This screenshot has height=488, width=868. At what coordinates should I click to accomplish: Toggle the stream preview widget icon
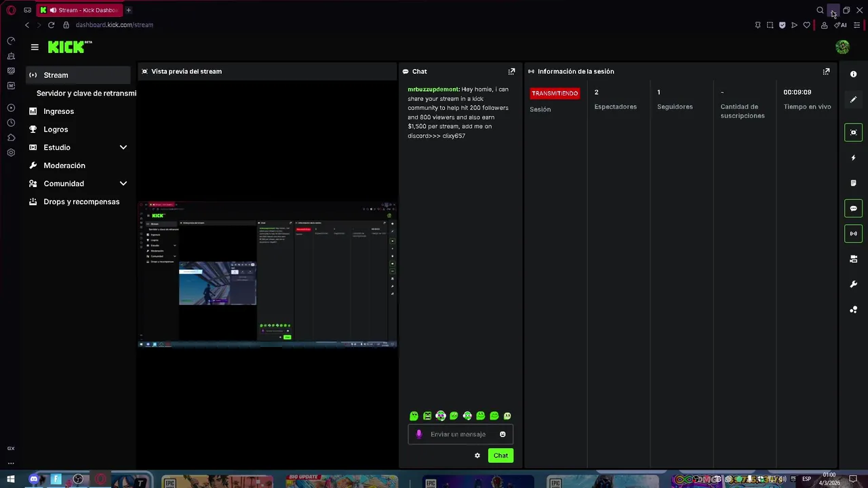pyautogui.click(x=853, y=132)
